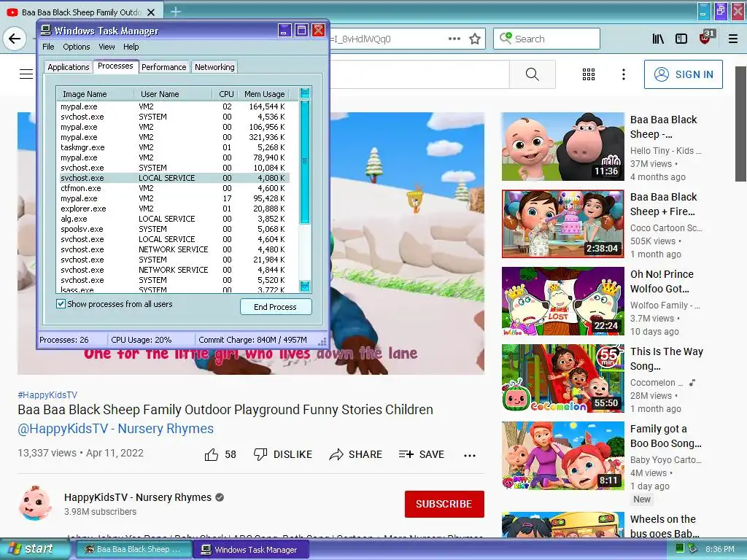Viewport: 747px width, 560px height.
Task: Select the ctfmon.exe process row
Action: click(174, 188)
